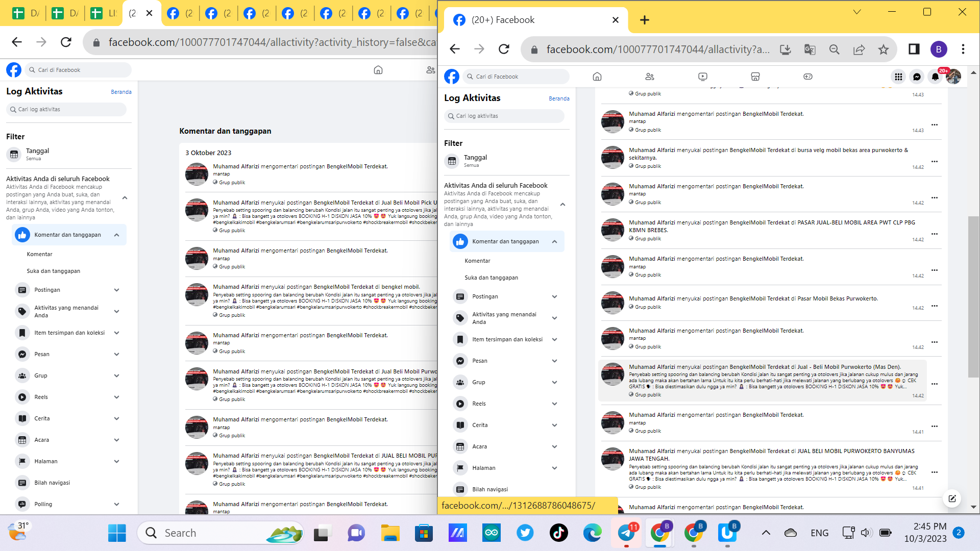This screenshot has height=551, width=980.
Task: Expand Cerita section in right window
Action: (x=555, y=425)
